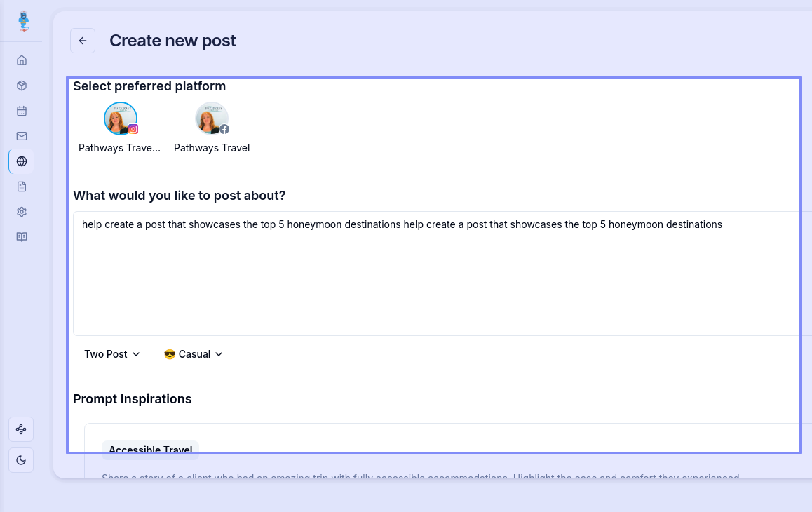Select the Instagram Pathways Travel account
The width and height of the screenshot is (812, 512).
(x=120, y=119)
